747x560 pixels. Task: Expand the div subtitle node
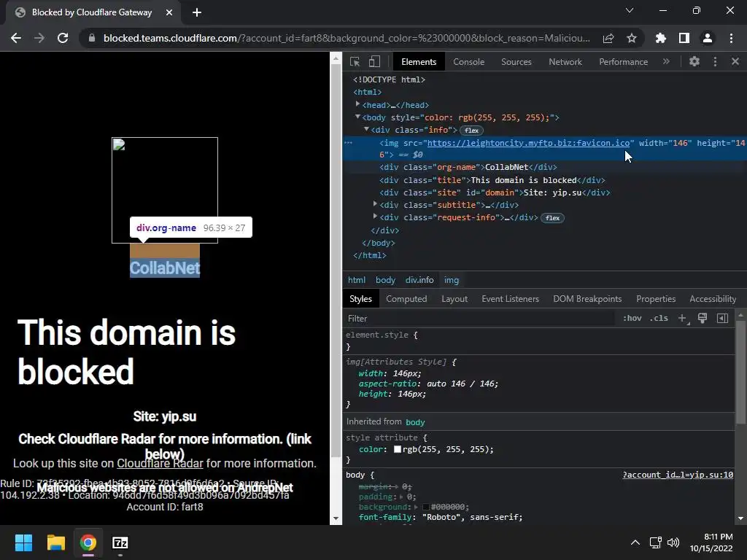point(376,204)
